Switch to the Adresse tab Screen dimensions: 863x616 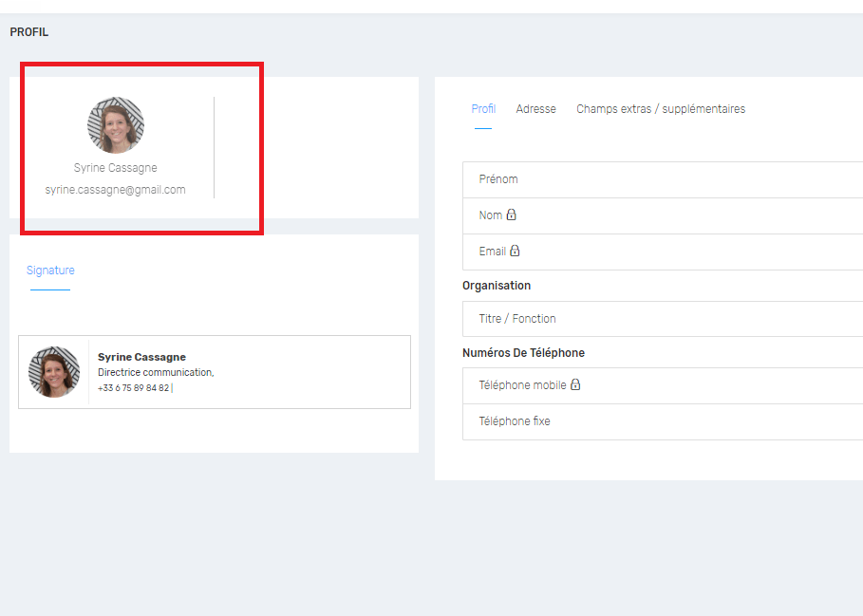(535, 109)
